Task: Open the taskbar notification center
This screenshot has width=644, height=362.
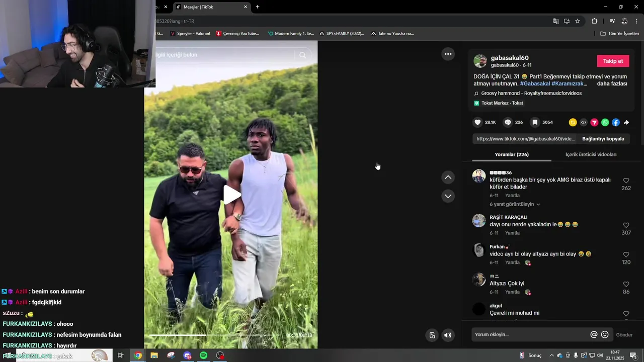Action: coord(633,355)
